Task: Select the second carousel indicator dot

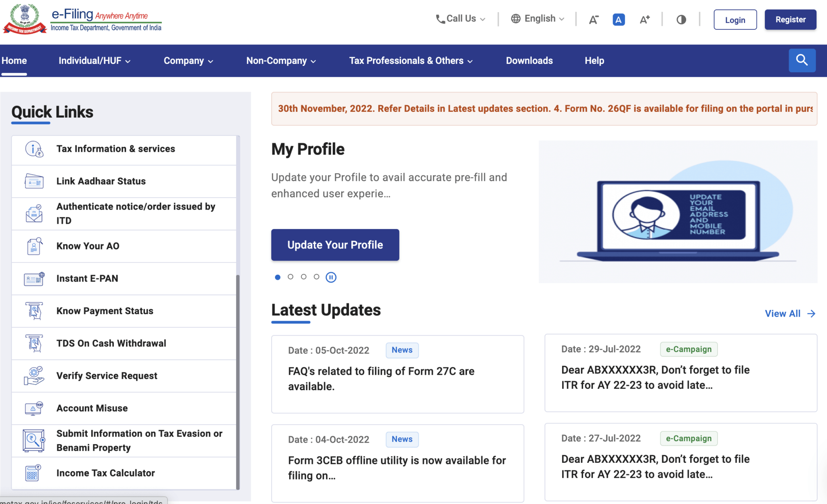Action: click(x=290, y=277)
